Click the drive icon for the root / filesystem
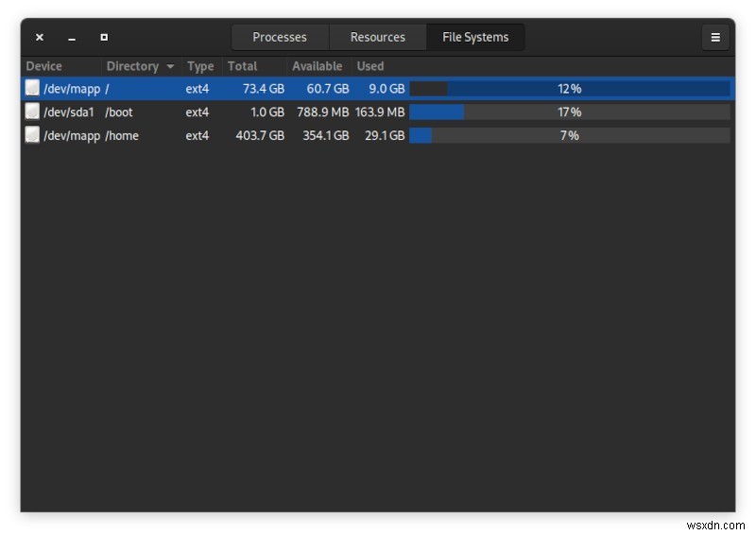Screen dimensions: 756x535 coord(32,88)
